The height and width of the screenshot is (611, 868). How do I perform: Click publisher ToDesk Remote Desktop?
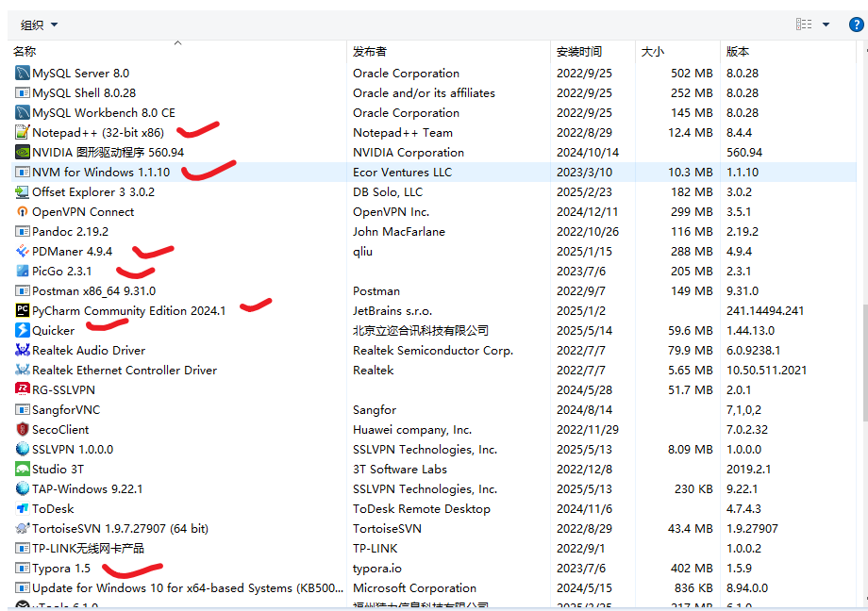click(x=422, y=508)
